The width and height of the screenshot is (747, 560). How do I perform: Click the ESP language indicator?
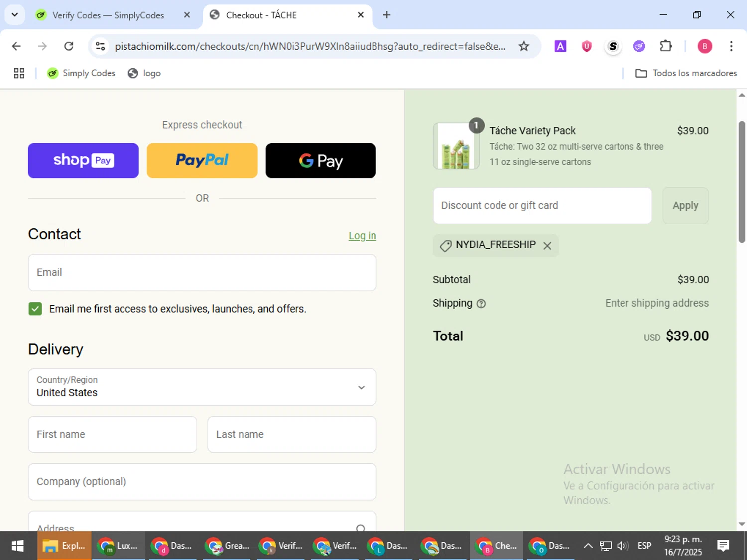[x=644, y=546]
